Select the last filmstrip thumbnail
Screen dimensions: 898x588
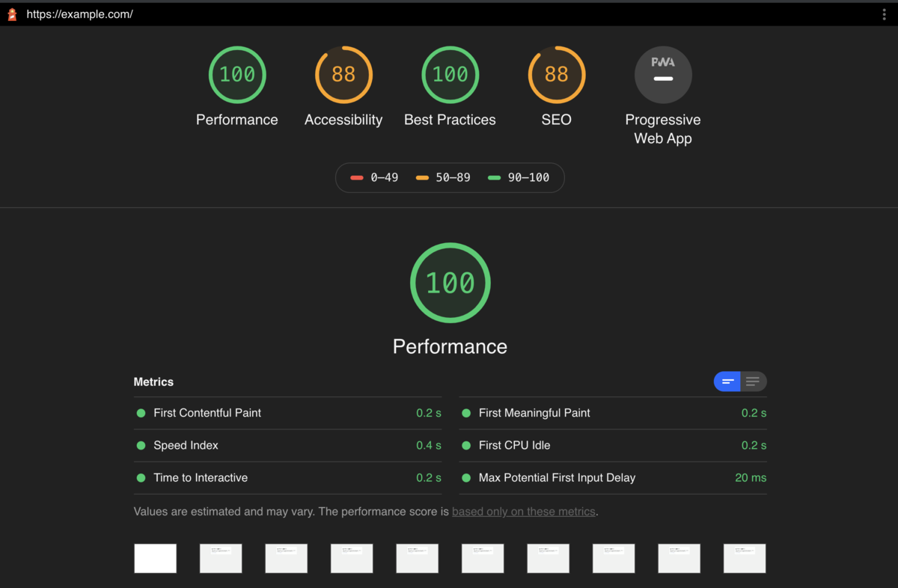coord(745,558)
